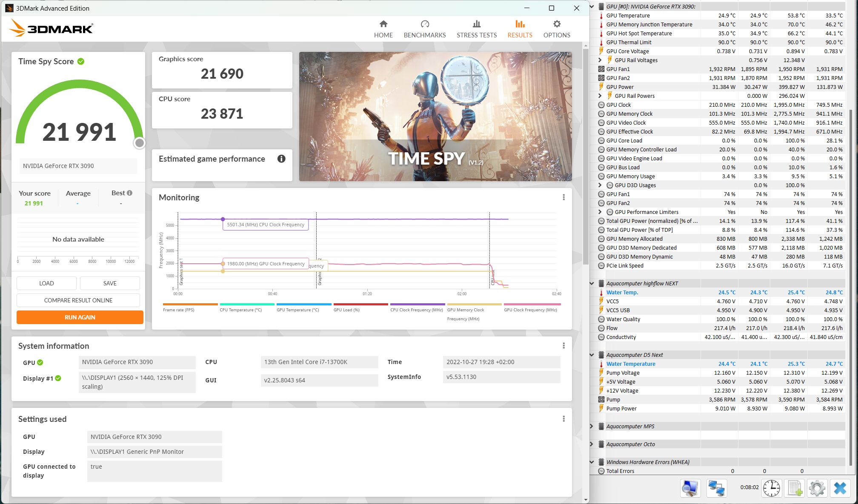Click the GPU Fan1 RPM fan icon
Viewport: 858px width, 504px height.
[601, 69]
